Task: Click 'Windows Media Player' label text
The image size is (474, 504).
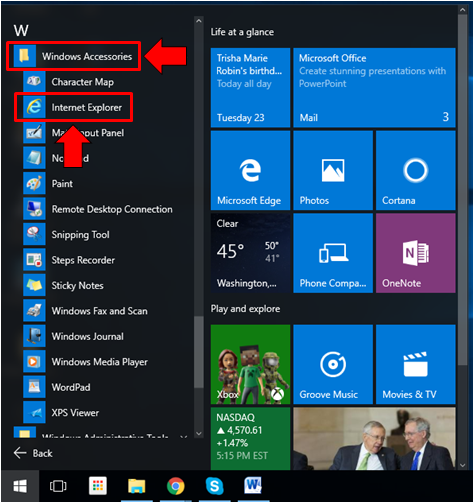Action: pyautogui.click(x=99, y=362)
